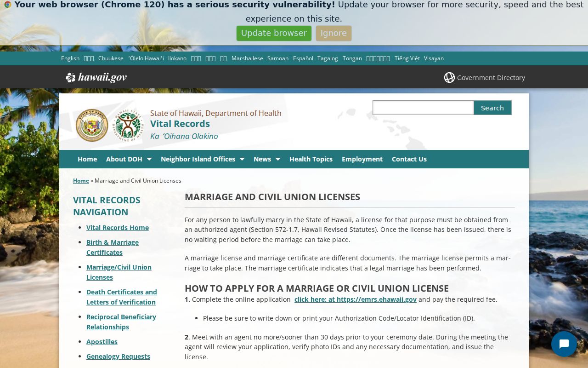Open the Employment menu item
Viewport: 588px width, 368px height.
coord(362,159)
